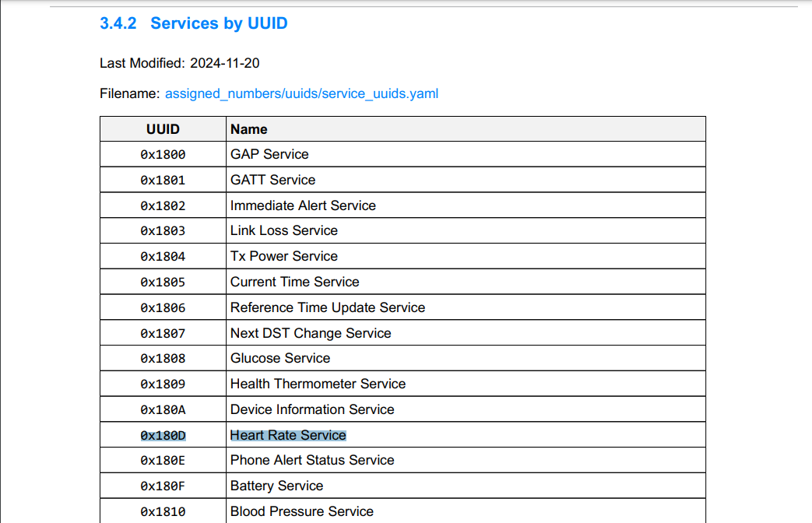812x523 pixels.
Task: Select the Link Loss Service name
Action: [x=284, y=230]
